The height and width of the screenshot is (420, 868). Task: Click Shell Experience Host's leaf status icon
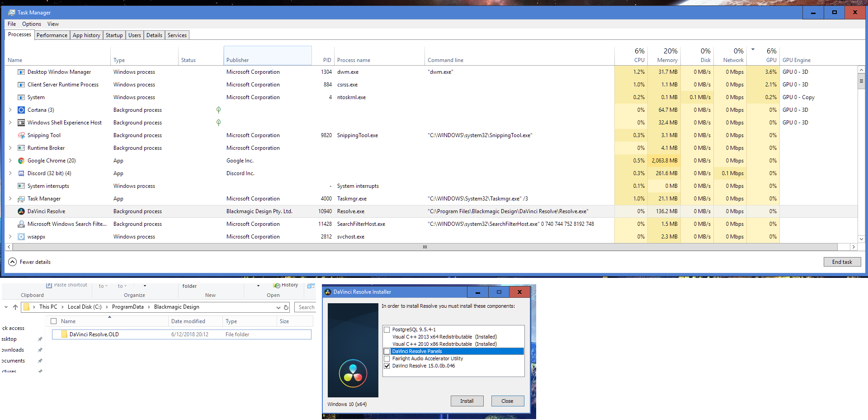pos(218,123)
